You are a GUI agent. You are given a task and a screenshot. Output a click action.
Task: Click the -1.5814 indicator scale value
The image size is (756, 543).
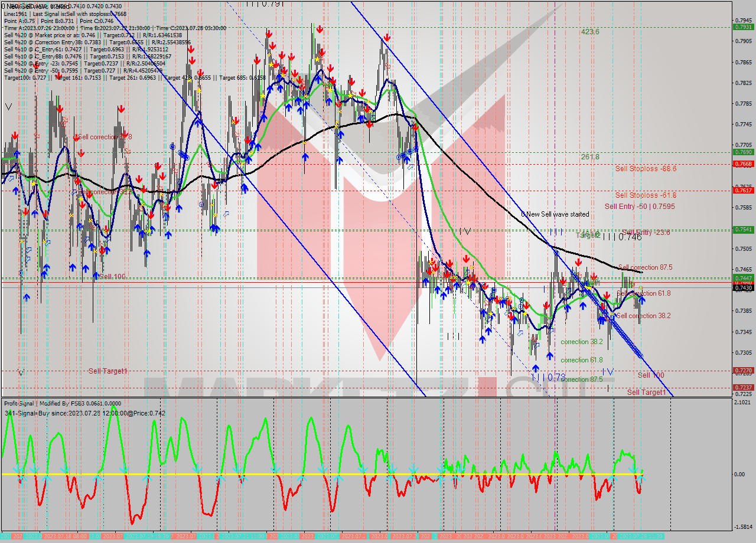(742, 527)
